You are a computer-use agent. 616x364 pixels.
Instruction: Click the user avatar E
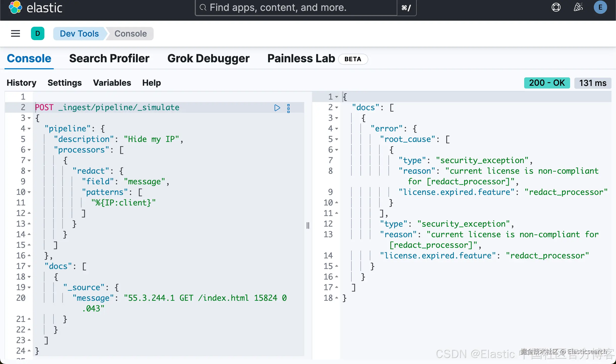tap(600, 7)
